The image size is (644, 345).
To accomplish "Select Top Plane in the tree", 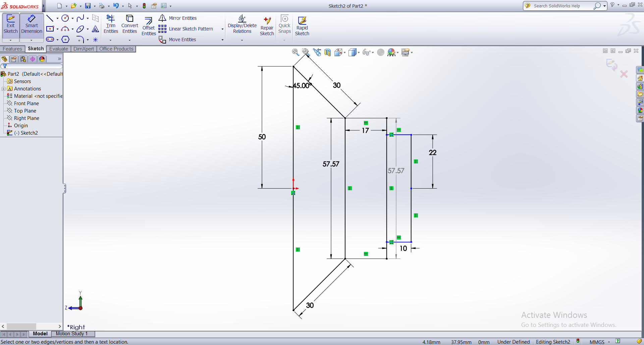I will coord(25,111).
